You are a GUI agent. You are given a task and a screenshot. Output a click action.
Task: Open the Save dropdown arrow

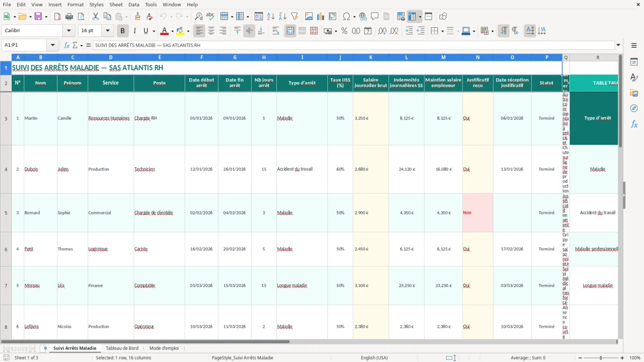point(46,17)
